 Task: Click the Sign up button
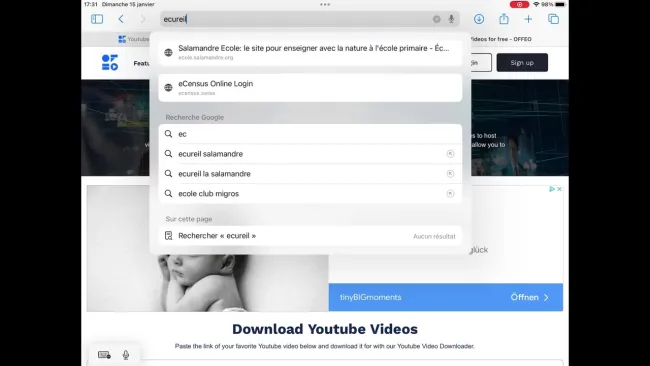(x=522, y=63)
